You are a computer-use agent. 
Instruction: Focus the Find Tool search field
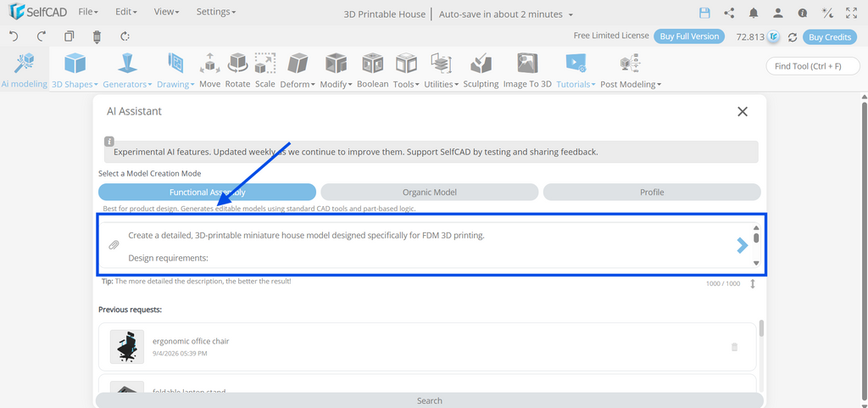coord(813,66)
